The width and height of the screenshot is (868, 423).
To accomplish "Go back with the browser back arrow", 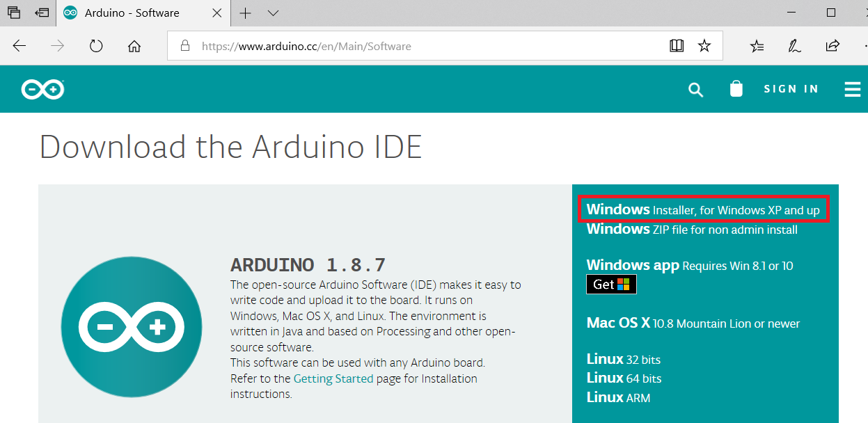I will [19, 46].
